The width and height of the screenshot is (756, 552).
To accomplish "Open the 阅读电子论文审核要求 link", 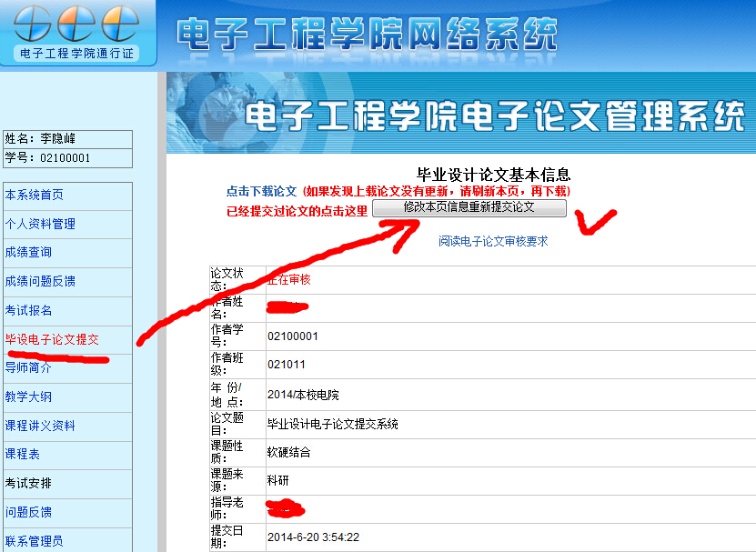I will [x=493, y=241].
